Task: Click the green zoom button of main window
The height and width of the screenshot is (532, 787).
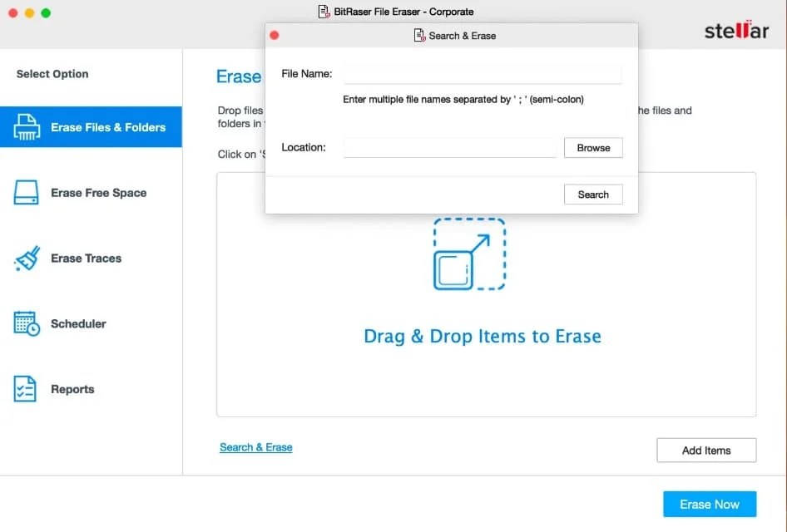Action: click(46, 13)
